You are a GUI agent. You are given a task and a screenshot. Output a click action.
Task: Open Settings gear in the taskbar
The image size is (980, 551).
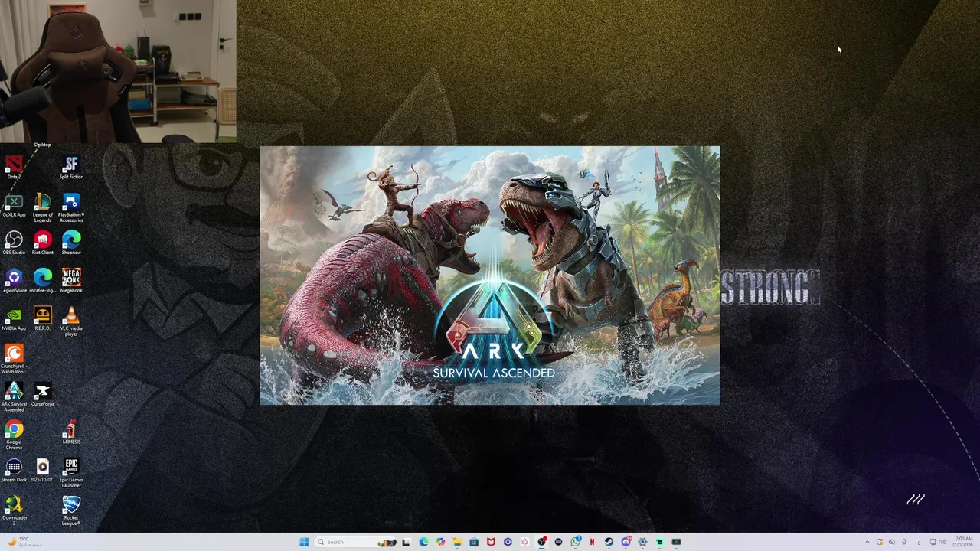point(642,542)
